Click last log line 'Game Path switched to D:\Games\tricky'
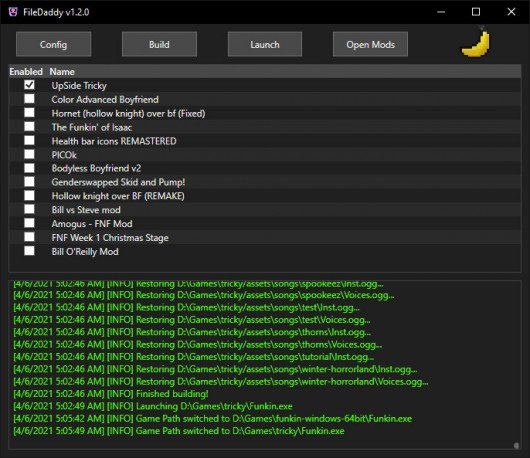Screen dimensions: 530x458 pos(179,431)
